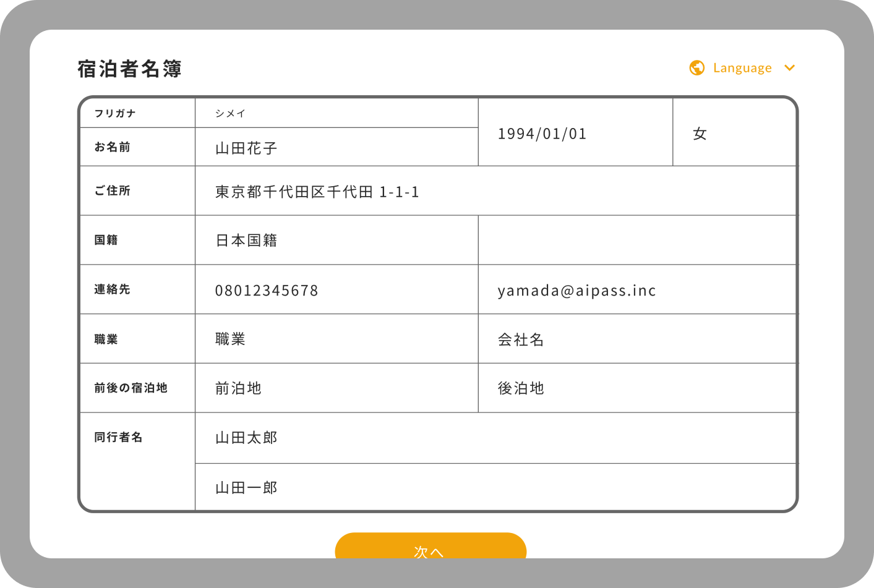The height and width of the screenshot is (588, 874).
Task: Click the 後泊地 next stay field
Action: (638, 388)
